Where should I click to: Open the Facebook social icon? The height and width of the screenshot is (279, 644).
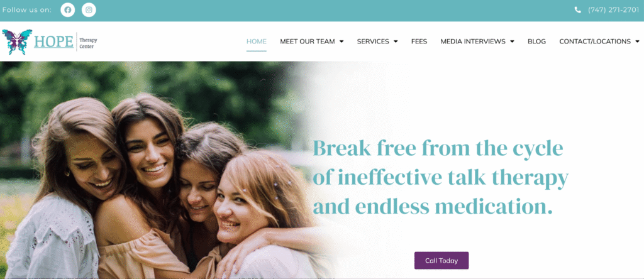[x=68, y=10]
